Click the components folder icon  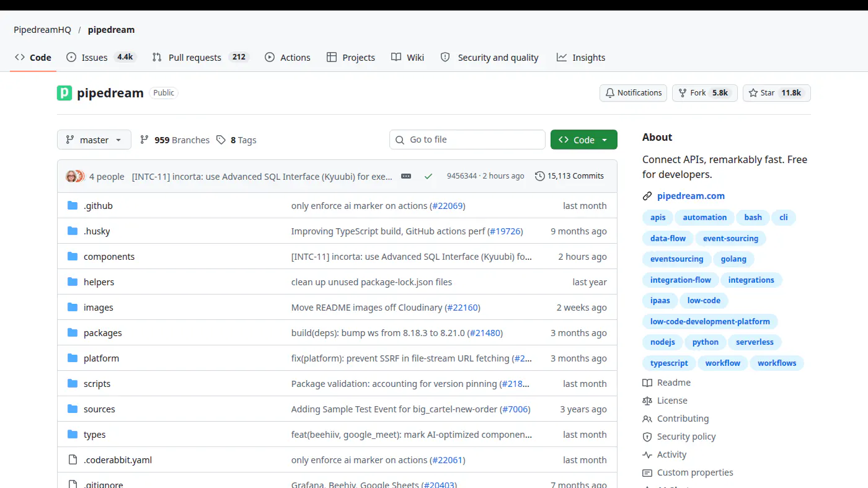(73, 257)
